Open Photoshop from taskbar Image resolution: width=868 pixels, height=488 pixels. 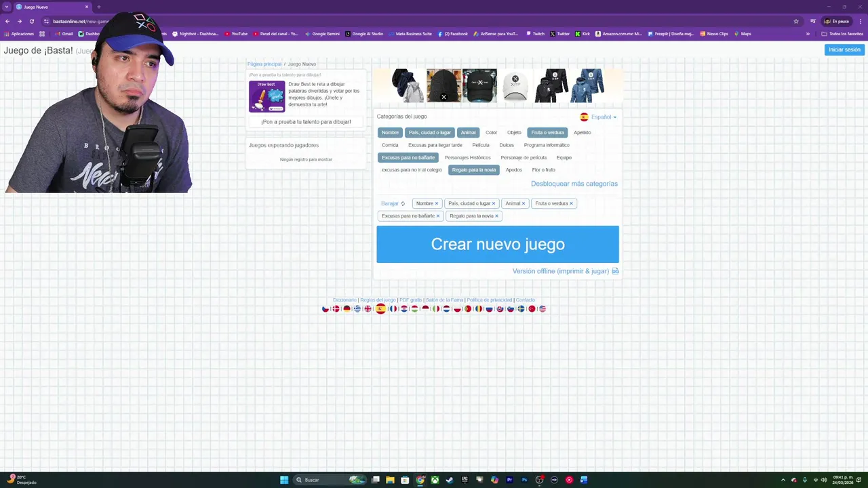524,480
